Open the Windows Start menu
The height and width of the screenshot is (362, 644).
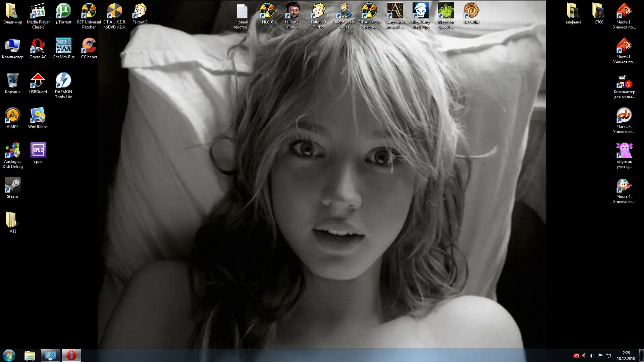pyautogui.click(x=9, y=355)
